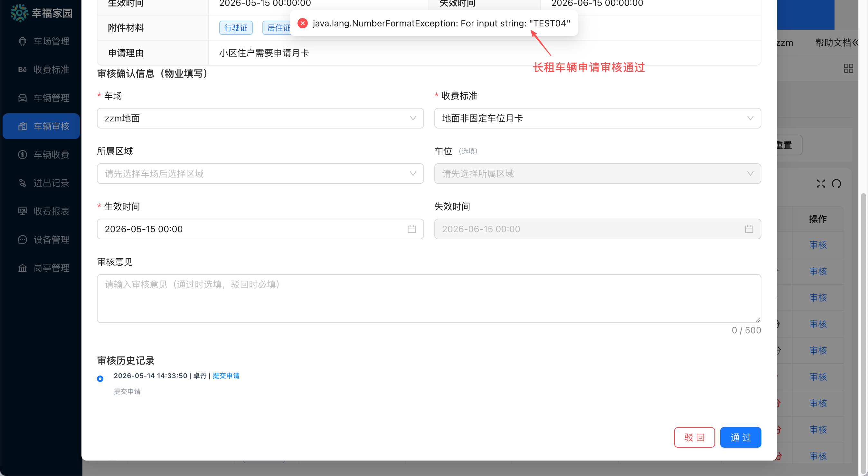This screenshot has height=476, width=868.
Task: Click the bank icon beside 岗亭管理
Action: click(22, 268)
